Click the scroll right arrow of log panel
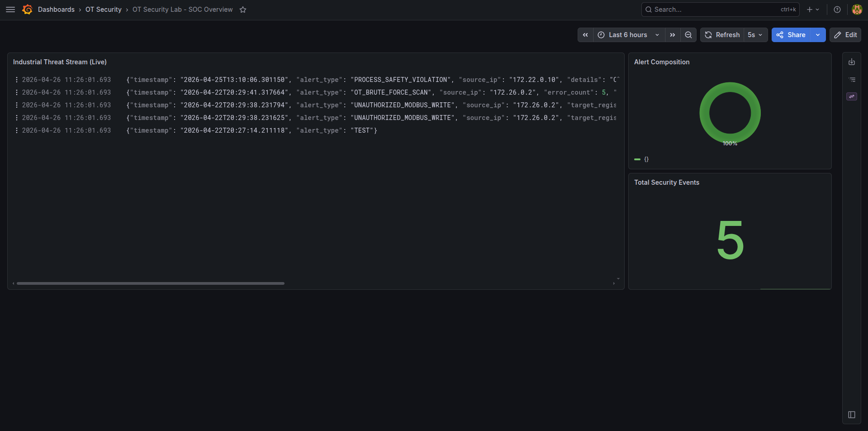This screenshot has width=868, height=431. pyautogui.click(x=614, y=283)
